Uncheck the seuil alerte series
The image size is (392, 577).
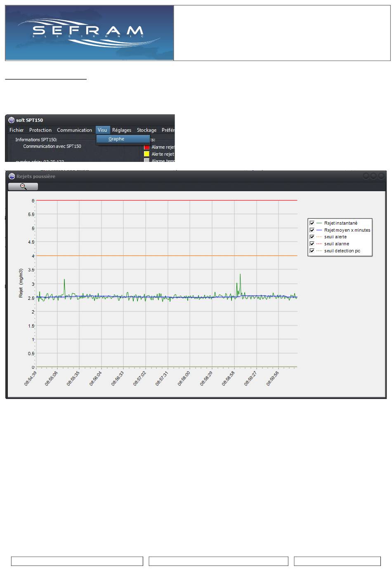[x=312, y=237]
